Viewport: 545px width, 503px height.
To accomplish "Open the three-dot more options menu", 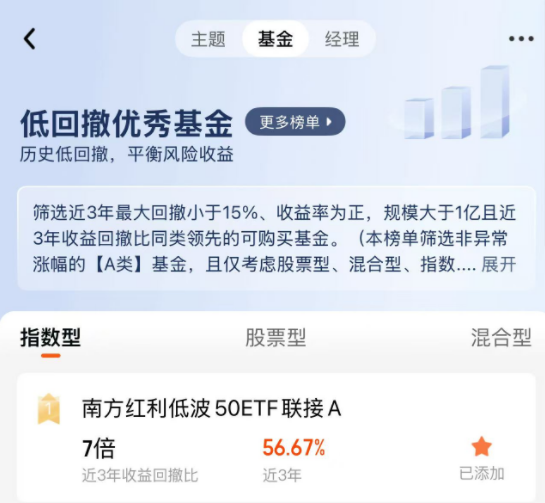I will click(x=521, y=39).
